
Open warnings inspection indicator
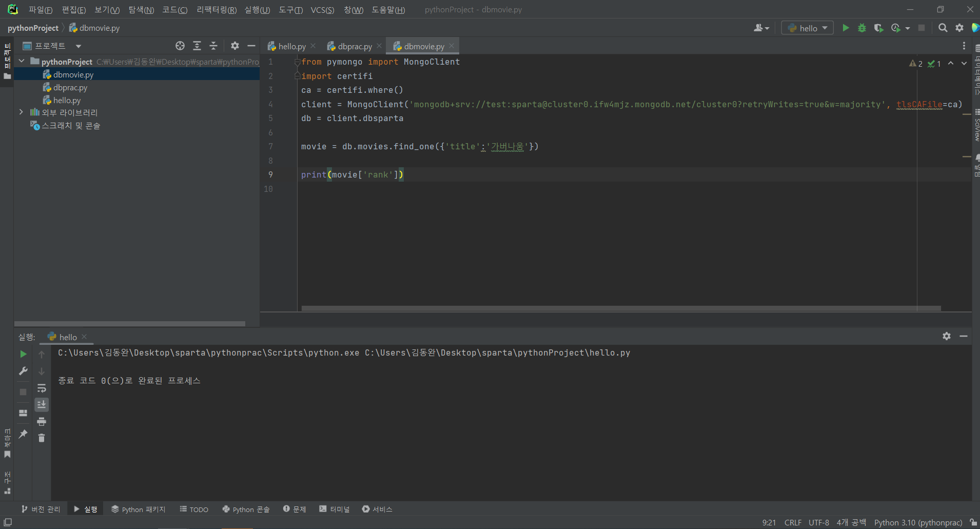916,64
